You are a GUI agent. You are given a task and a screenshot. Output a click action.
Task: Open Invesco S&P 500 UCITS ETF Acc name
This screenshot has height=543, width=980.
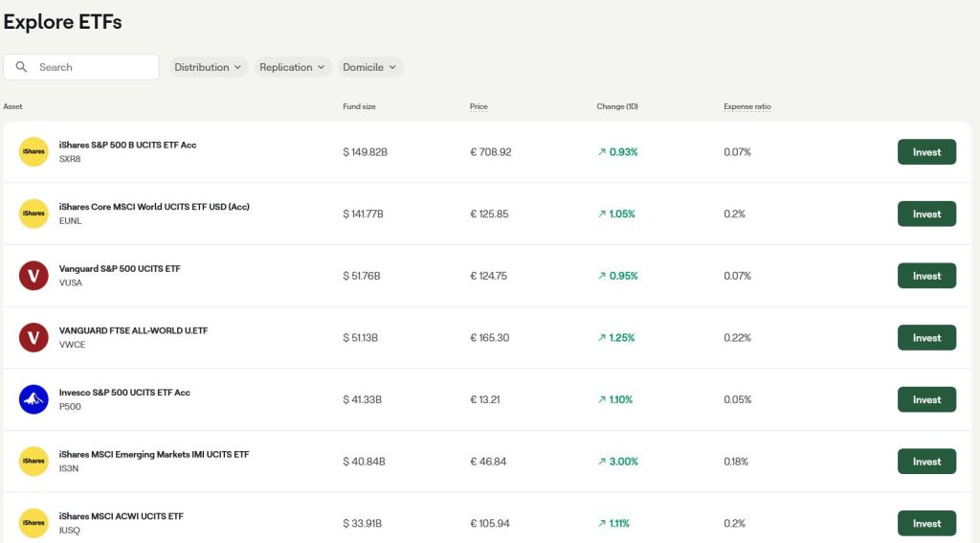pyautogui.click(x=124, y=393)
